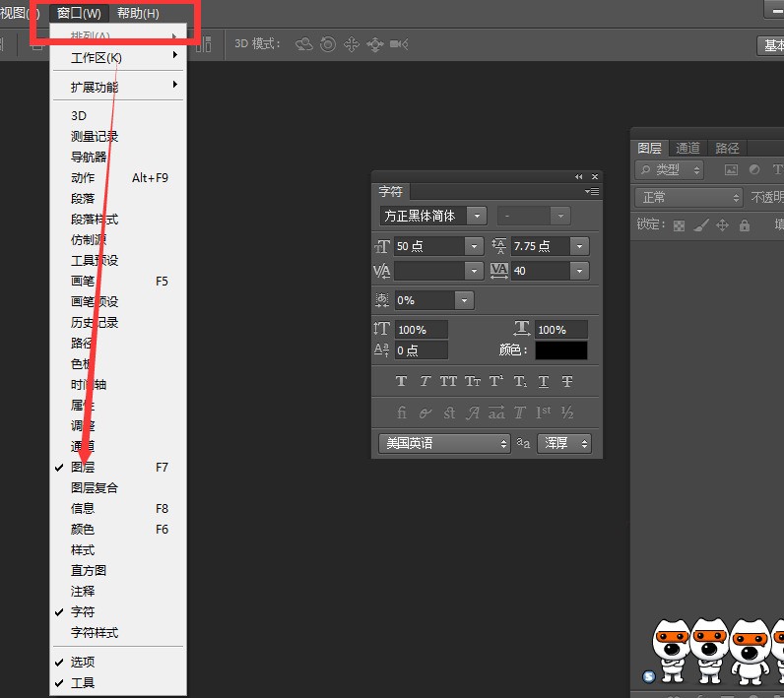The width and height of the screenshot is (784, 698).
Task: Apply Strikethrough text style
Action: [567, 382]
